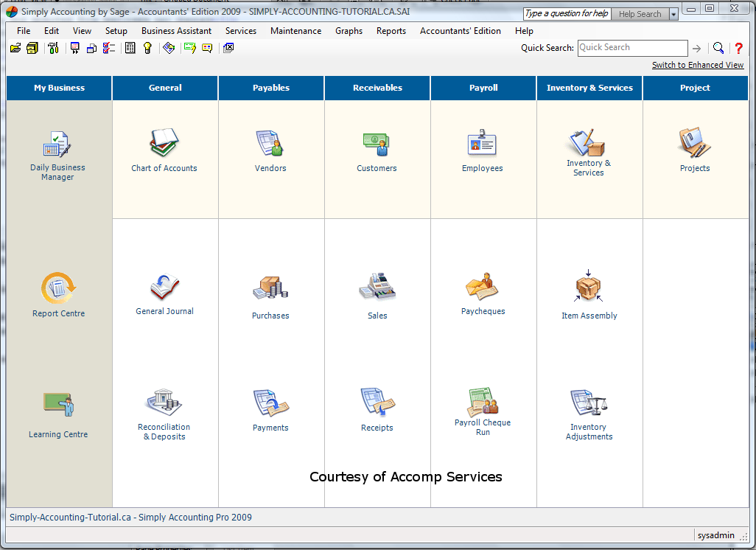Open the Business Assistant menu

tap(176, 31)
